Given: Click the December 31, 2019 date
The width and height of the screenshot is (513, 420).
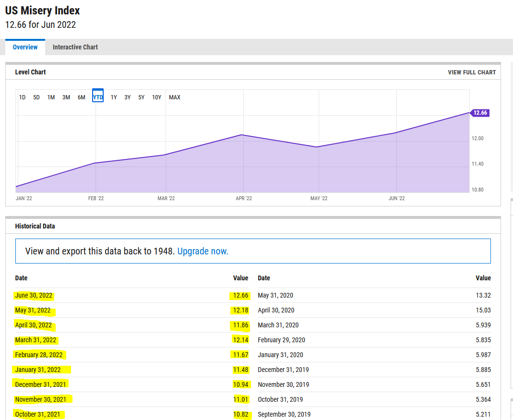Looking at the screenshot, I should pos(283,370).
